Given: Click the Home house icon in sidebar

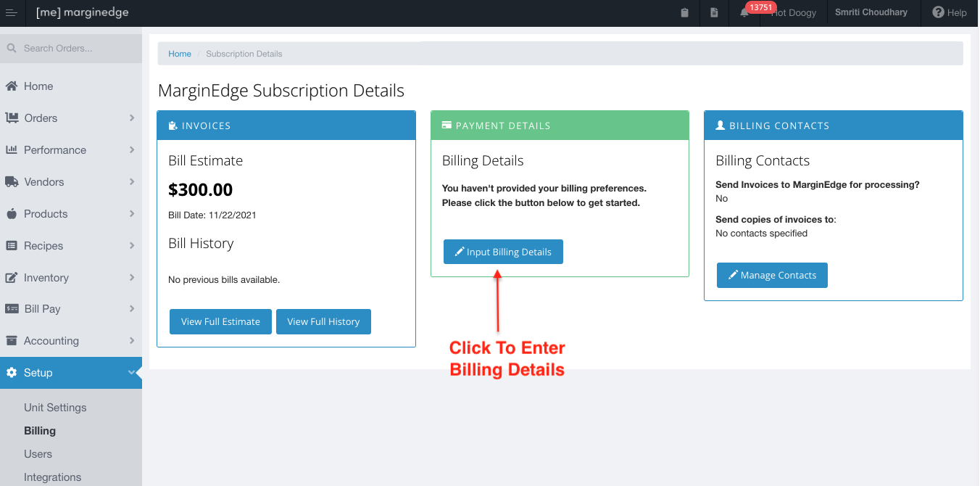Looking at the screenshot, I should click(12, 86).
